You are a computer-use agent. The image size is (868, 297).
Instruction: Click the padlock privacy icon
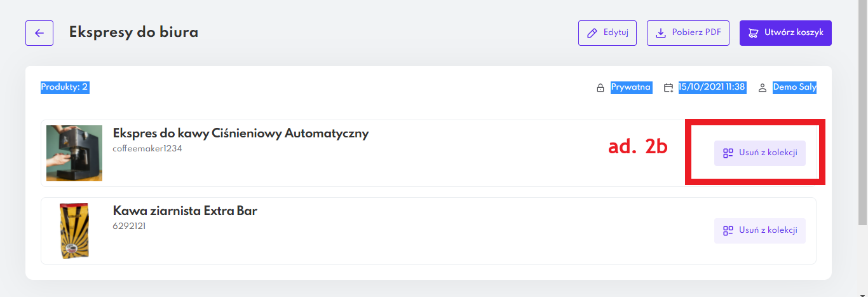pyautogui.click(x=600, y=88)
